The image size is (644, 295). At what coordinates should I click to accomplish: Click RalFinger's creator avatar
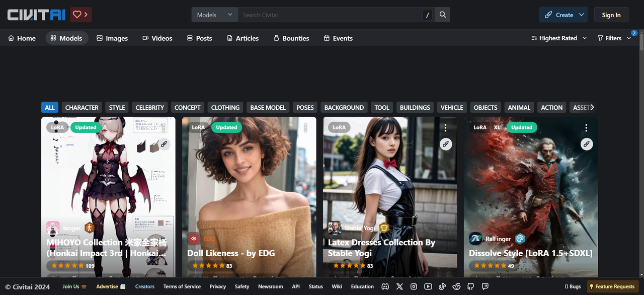point(475,239)
